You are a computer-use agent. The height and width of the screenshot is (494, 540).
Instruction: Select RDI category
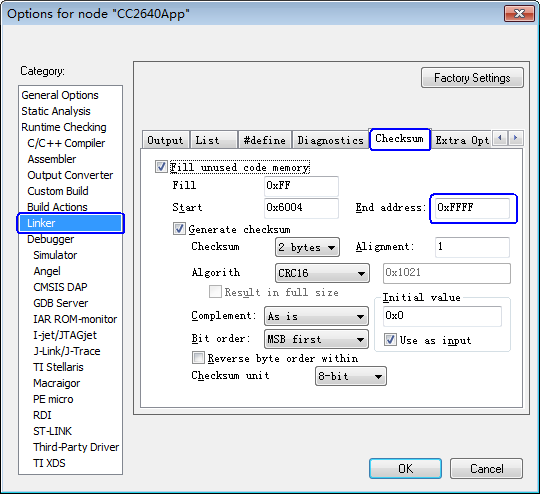42,415
